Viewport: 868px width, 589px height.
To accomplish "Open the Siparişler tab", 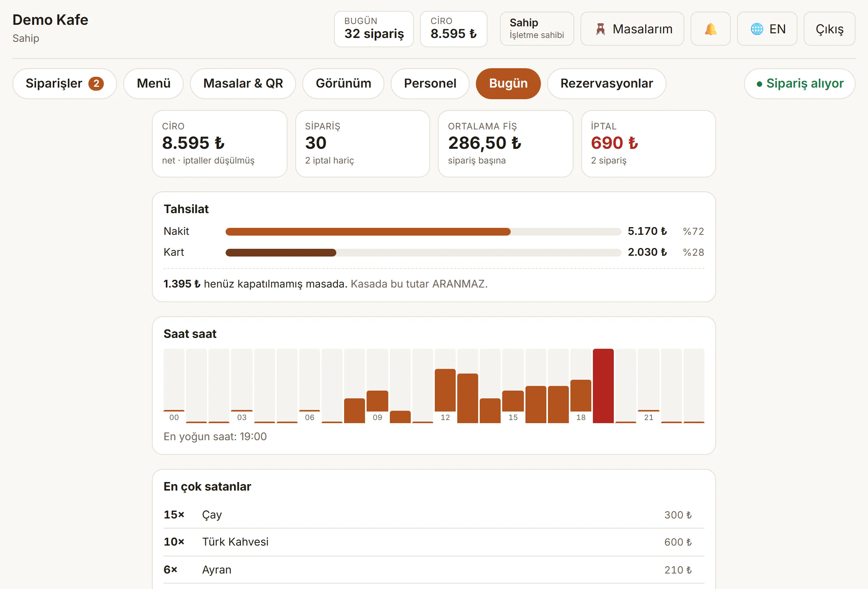I will click(64, 83).
